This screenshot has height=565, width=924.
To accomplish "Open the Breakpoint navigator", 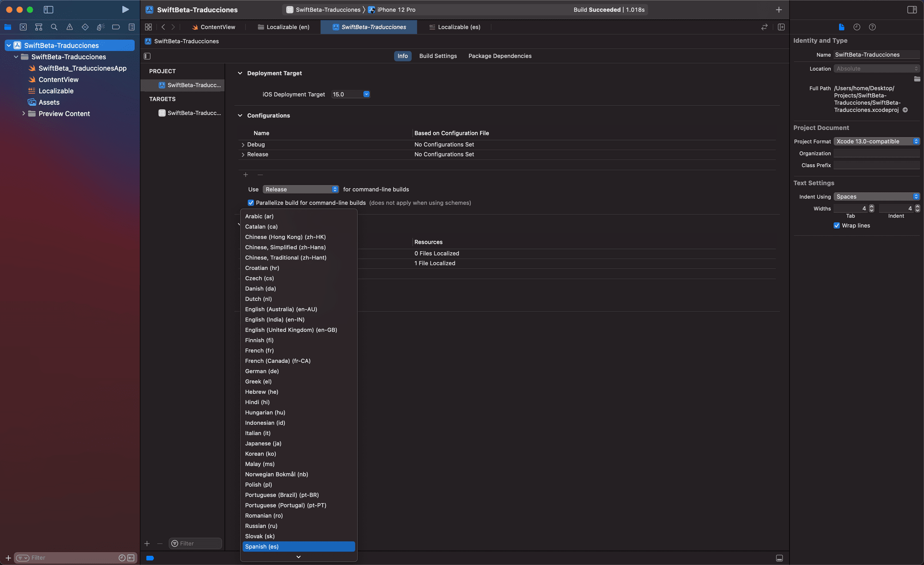I will (x=116, y=27).
